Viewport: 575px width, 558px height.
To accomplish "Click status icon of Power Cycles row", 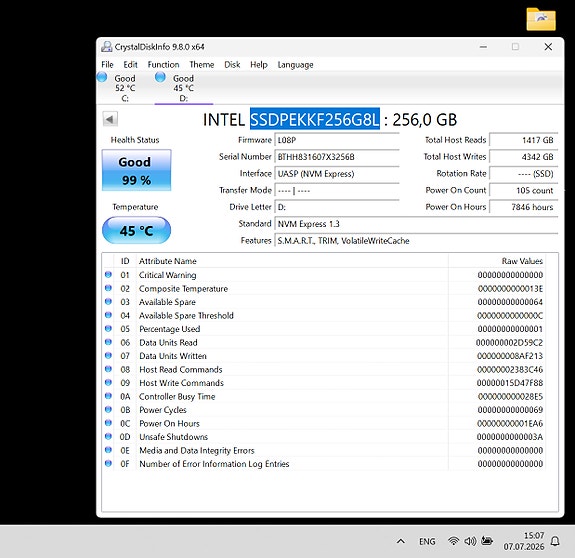I will coord(108,410).
